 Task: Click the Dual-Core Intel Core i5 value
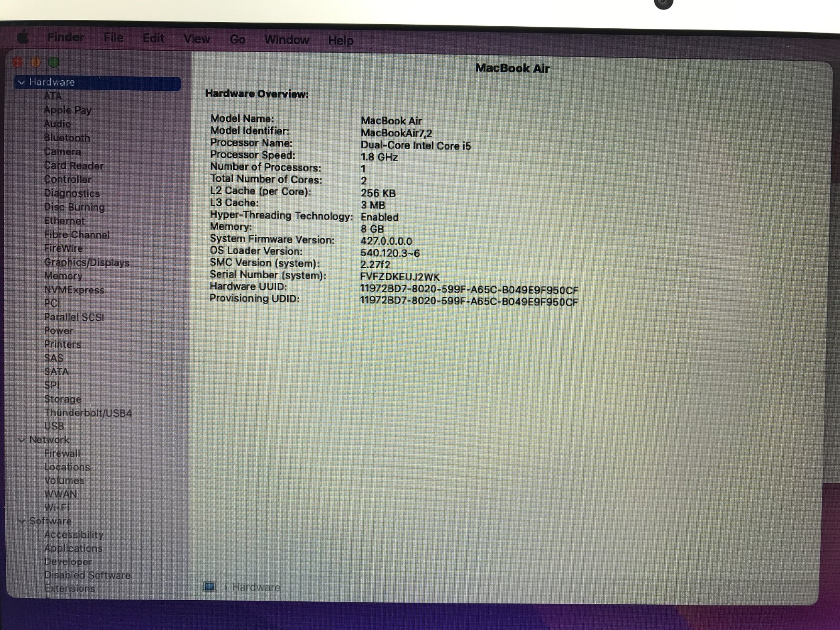416,146
